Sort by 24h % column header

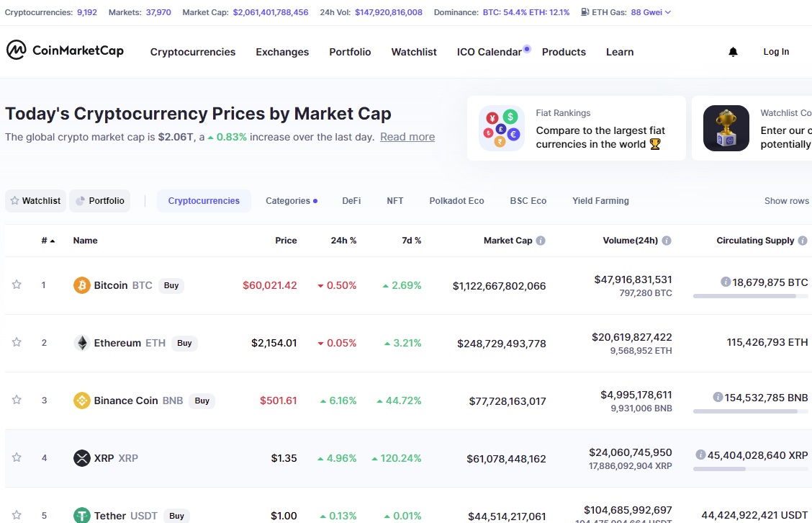click(x=343, y=241)
